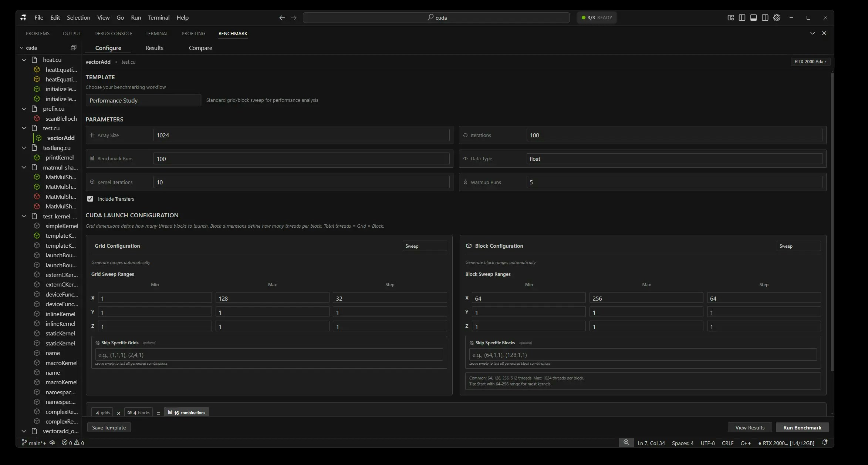868x465 pixels.
Task: Switch Block Configuration Sweep mode off
Action: click(x=798, y=246)
